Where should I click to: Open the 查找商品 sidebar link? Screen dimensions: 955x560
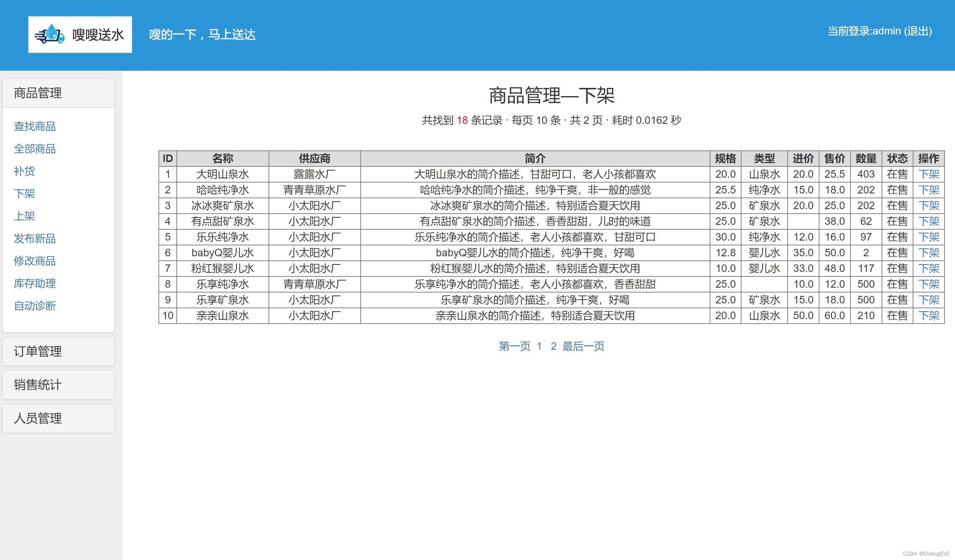(34, 126)
